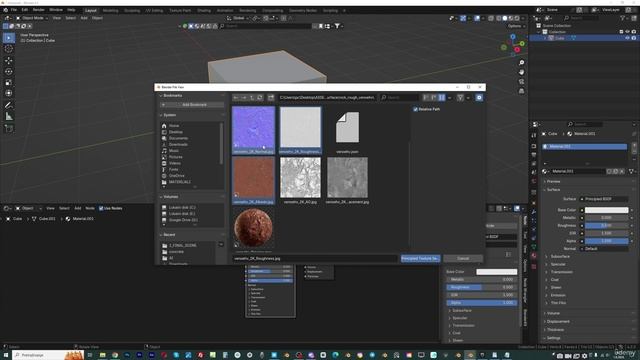Select the Add Cube tool
The height and width of the screenshot is (360, 640).
tap(9, 129)
